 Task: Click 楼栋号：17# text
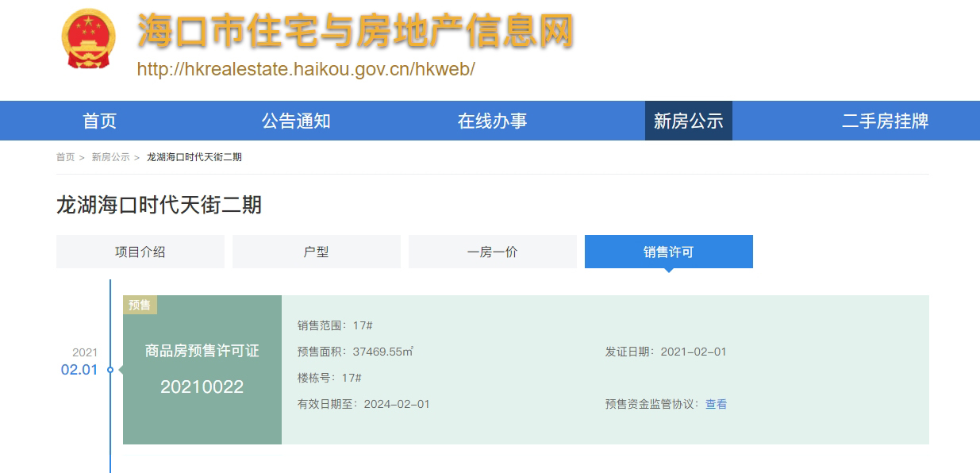tap(330, 378)
